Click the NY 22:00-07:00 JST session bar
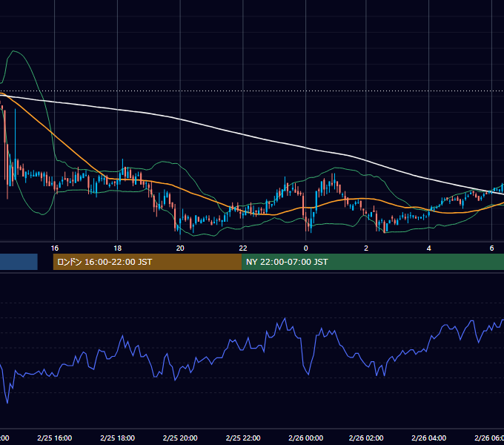The height and width of the screenshot is (445, 504). click(x=373, y=262)
